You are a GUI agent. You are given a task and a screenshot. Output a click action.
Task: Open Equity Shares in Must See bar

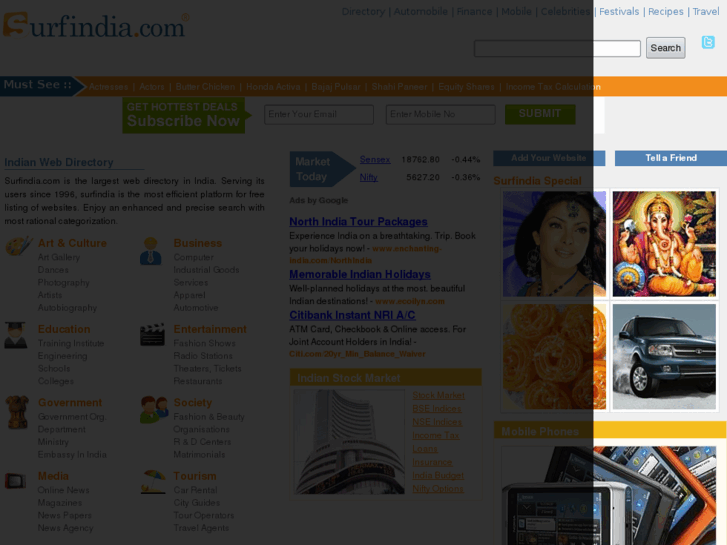(x=466, y=87)
